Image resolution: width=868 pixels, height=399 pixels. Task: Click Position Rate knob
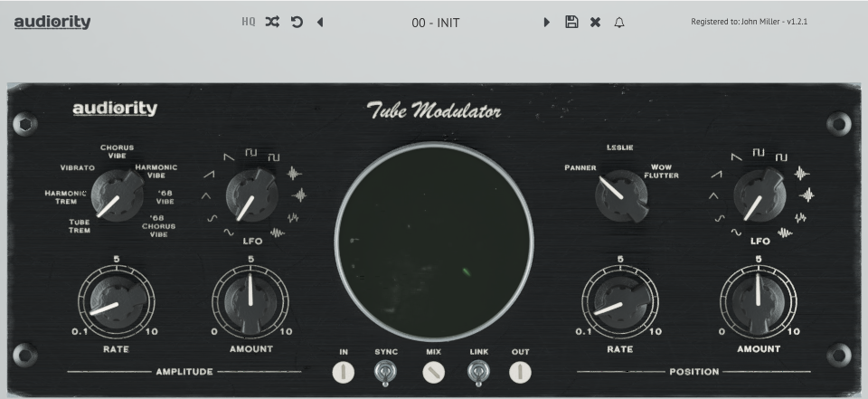[620, 302]
